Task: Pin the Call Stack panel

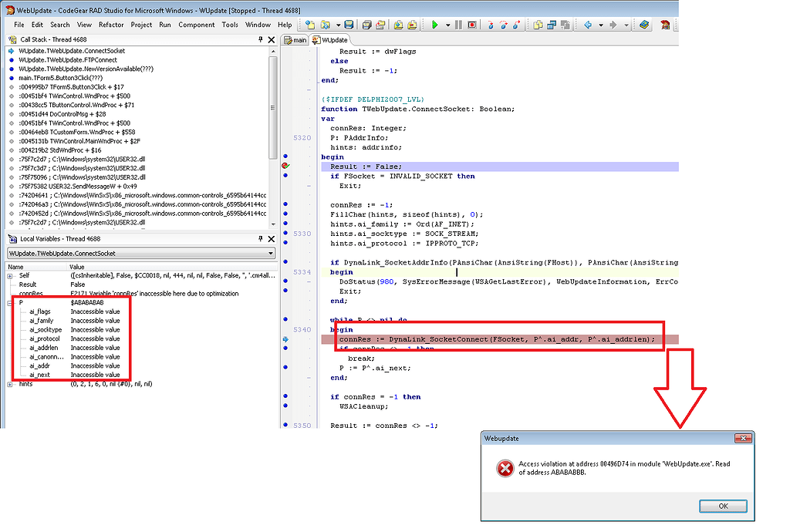Action: coord(260,40)
